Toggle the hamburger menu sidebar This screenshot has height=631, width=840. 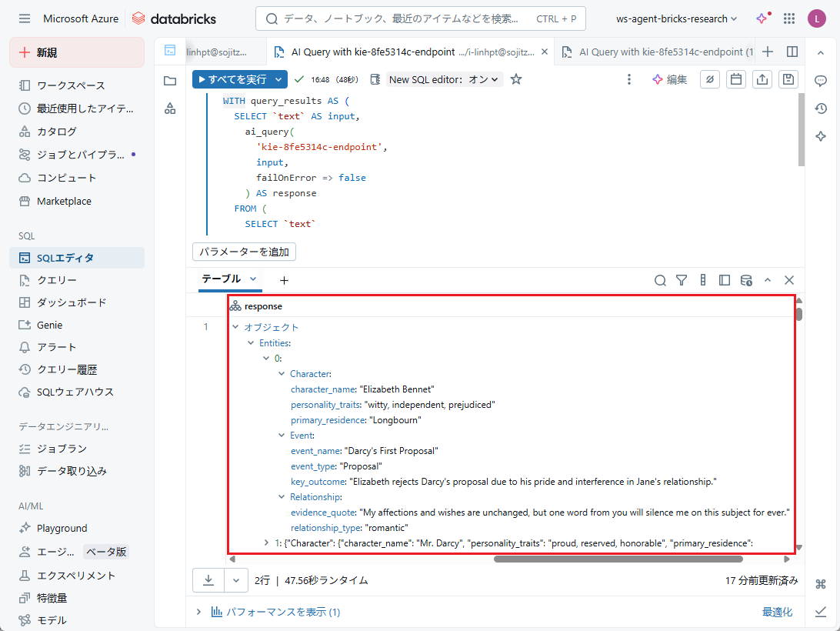pyautogui.click(x=25, y=18)
